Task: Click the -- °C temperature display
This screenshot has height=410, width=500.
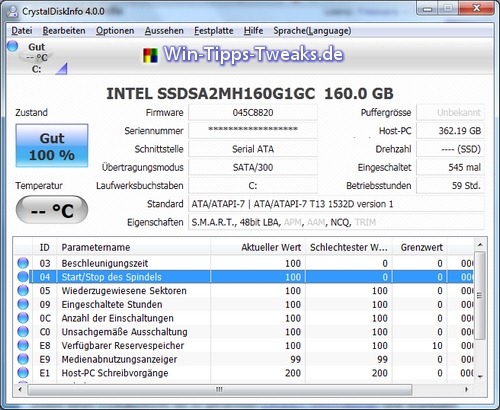Action: (52, 210)
